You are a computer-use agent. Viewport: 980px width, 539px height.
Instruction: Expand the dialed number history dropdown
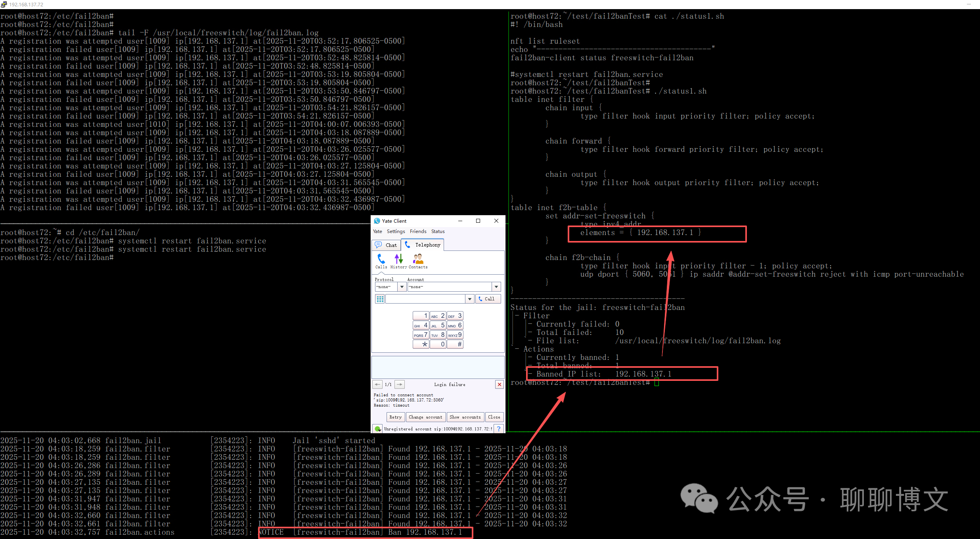[470, 299]
